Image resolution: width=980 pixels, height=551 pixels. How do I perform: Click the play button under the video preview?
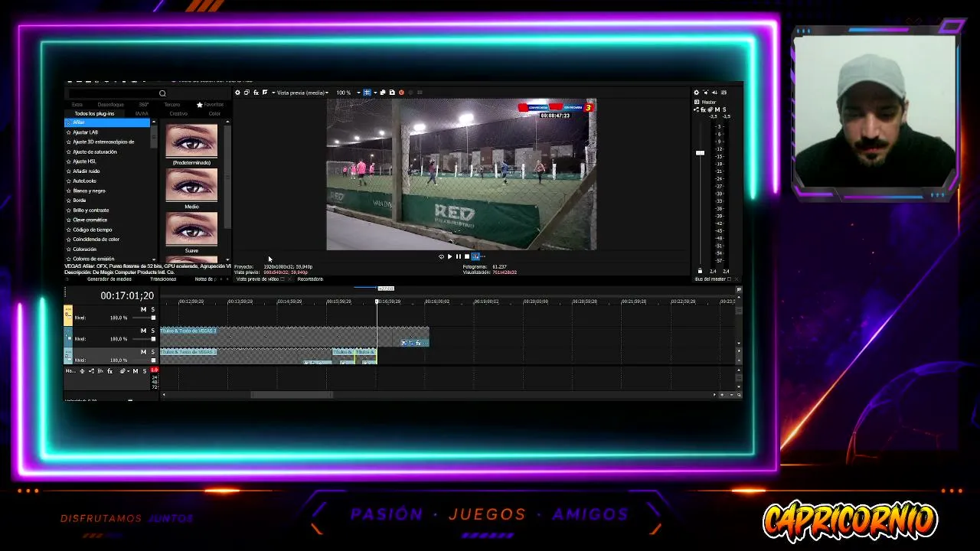click(x=449, y=257)
